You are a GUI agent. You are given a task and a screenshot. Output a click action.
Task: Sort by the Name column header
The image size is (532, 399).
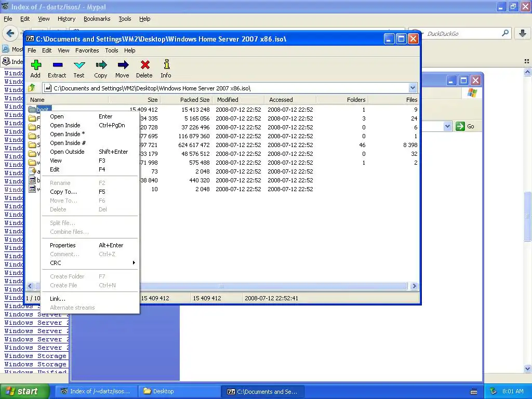click(67, 100)
